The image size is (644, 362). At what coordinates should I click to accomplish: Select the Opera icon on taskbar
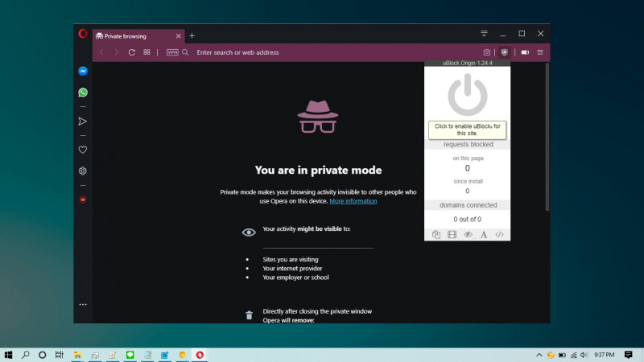200,355
